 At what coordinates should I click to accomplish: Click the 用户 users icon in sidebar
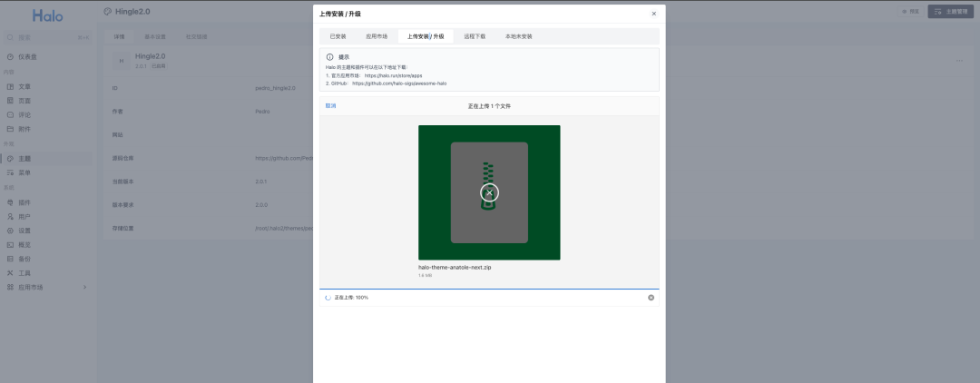tap(10, 217)
